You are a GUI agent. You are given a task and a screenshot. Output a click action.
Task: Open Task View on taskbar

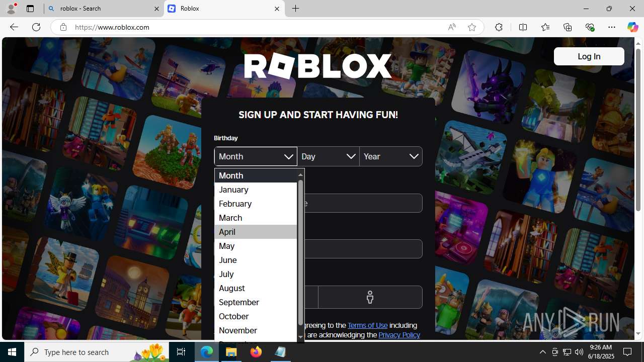[181, 352]
